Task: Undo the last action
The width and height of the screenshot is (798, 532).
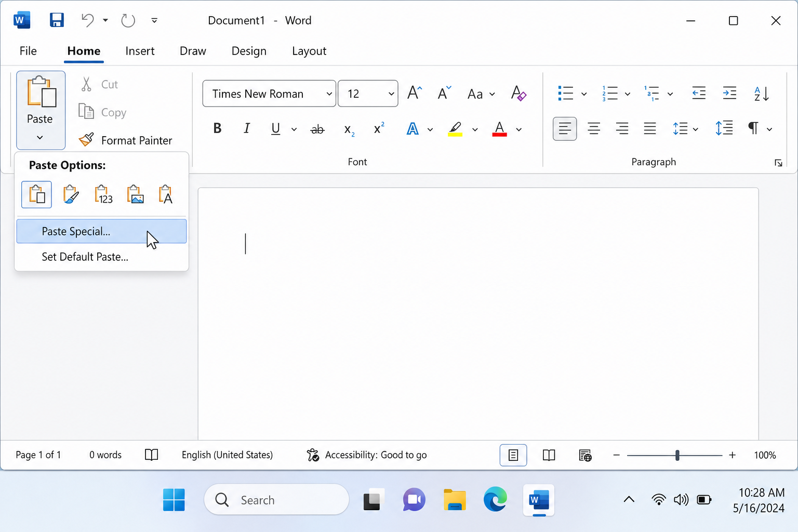Action: click(87, 20)
